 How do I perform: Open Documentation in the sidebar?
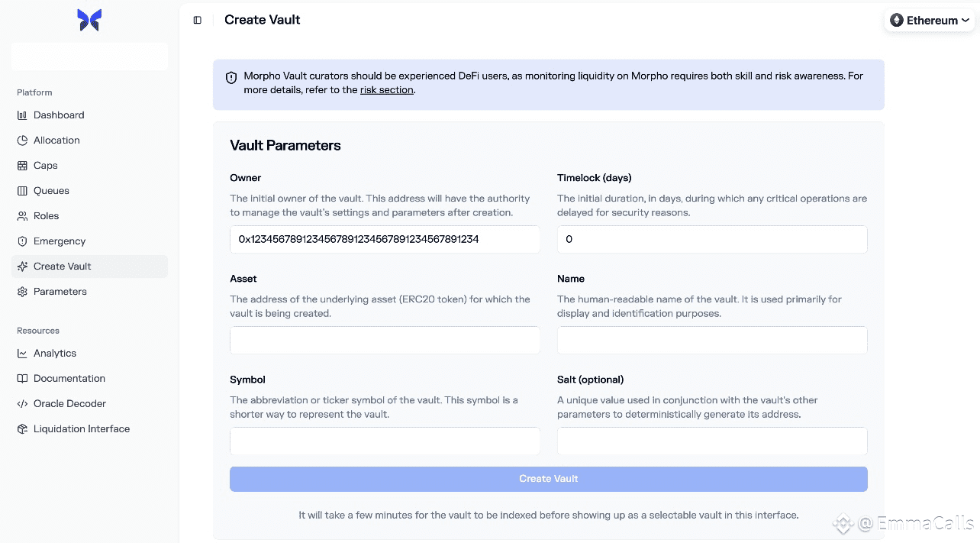[x=69, y=379]
